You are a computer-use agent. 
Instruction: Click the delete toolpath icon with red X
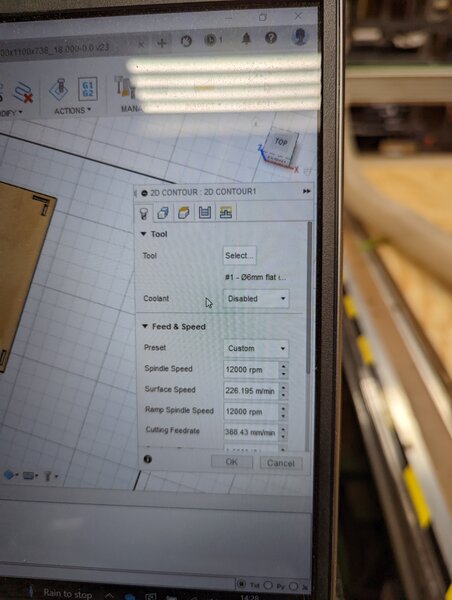23,93
